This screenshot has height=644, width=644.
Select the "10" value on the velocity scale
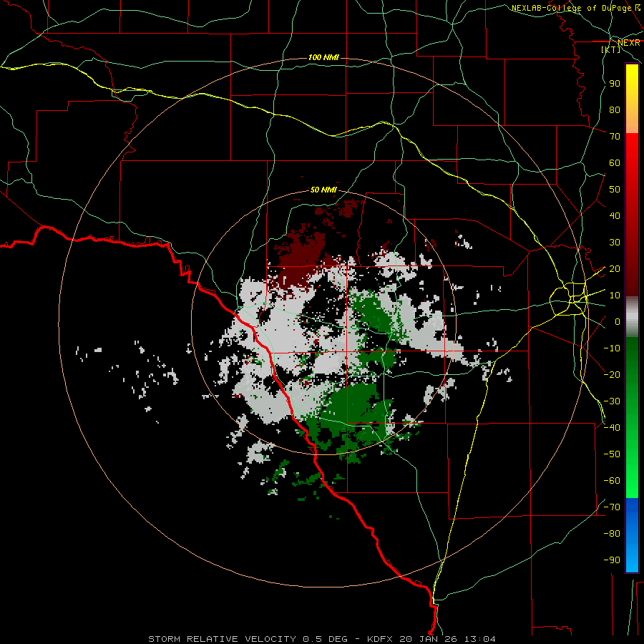615,296
